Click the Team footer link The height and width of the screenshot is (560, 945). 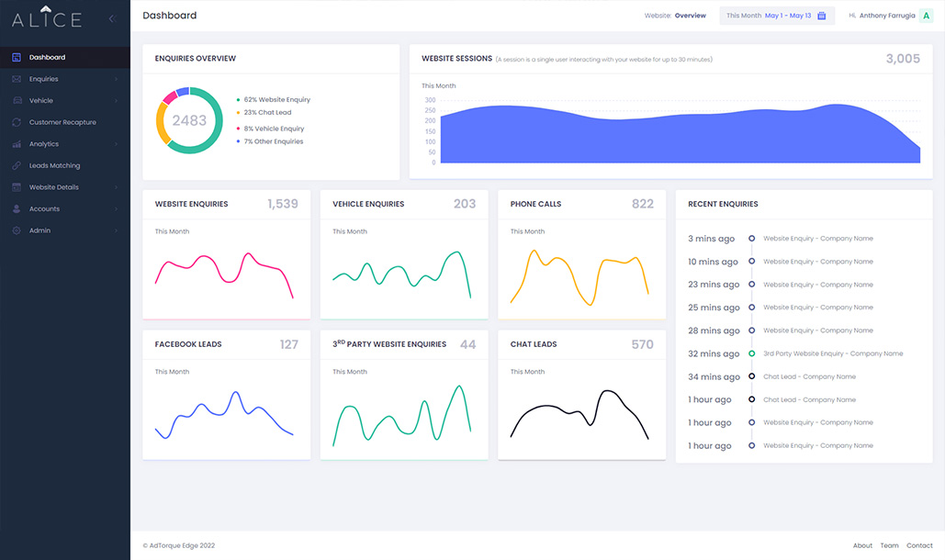(889, 545)
